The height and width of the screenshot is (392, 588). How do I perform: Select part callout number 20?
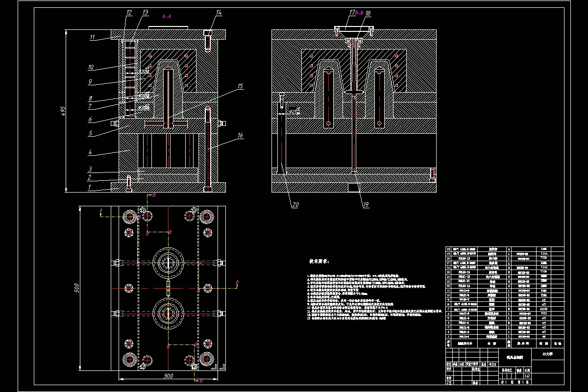[x=295, y=205]
